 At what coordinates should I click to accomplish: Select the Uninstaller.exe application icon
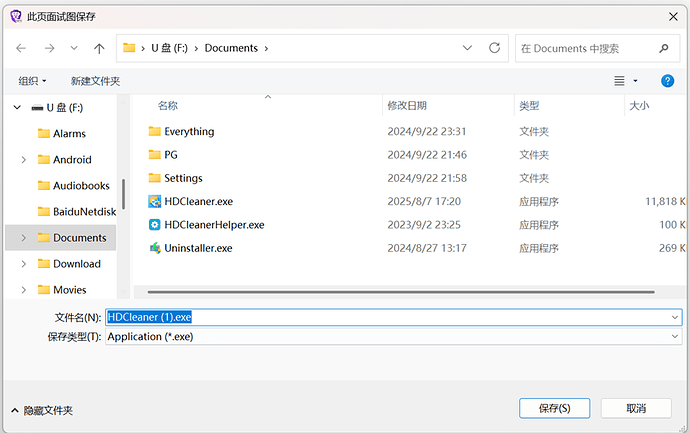coord(154,248)
